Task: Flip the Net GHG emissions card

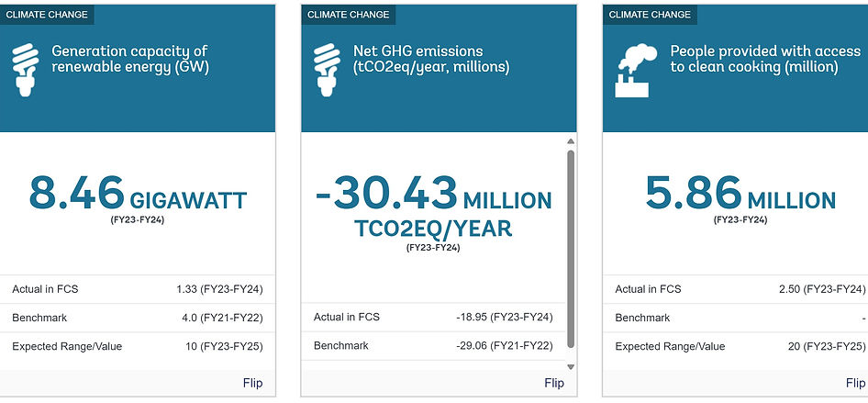Action: [554, 383]
